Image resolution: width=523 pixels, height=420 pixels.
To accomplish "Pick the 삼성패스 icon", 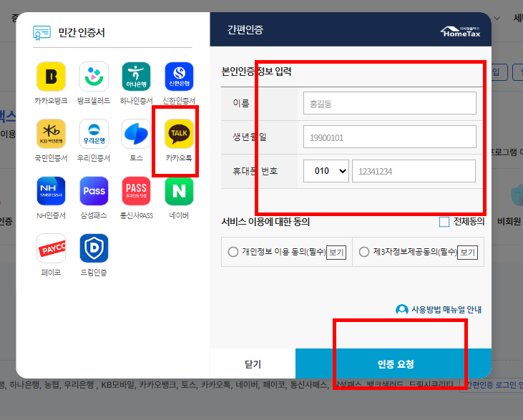I will [x=94, y=191].
